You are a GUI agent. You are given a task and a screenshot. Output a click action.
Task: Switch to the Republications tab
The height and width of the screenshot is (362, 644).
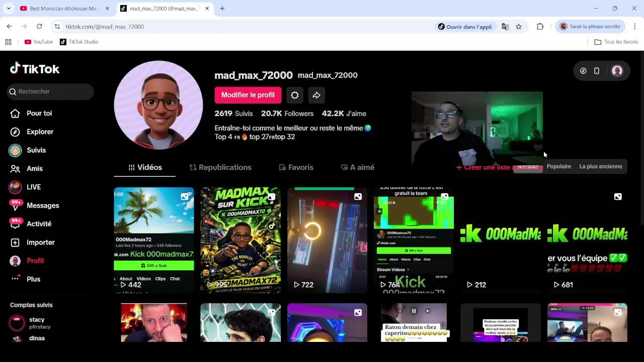tap(220, 167)
